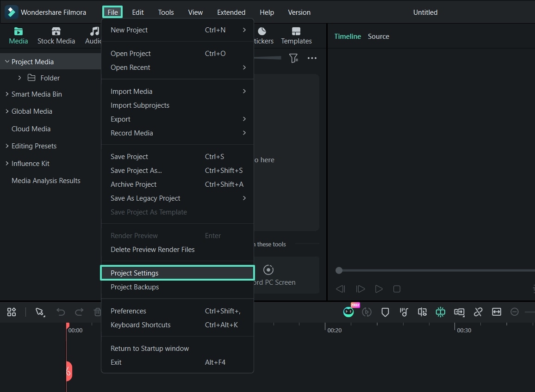This screenshot has width=535, height=392.
Task: Expand Global Media
Action: [x=7, y=111]
